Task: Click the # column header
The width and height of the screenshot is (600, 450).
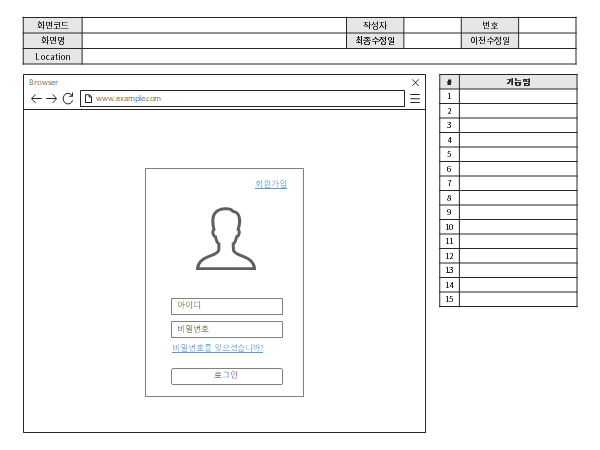Action: 449,82
